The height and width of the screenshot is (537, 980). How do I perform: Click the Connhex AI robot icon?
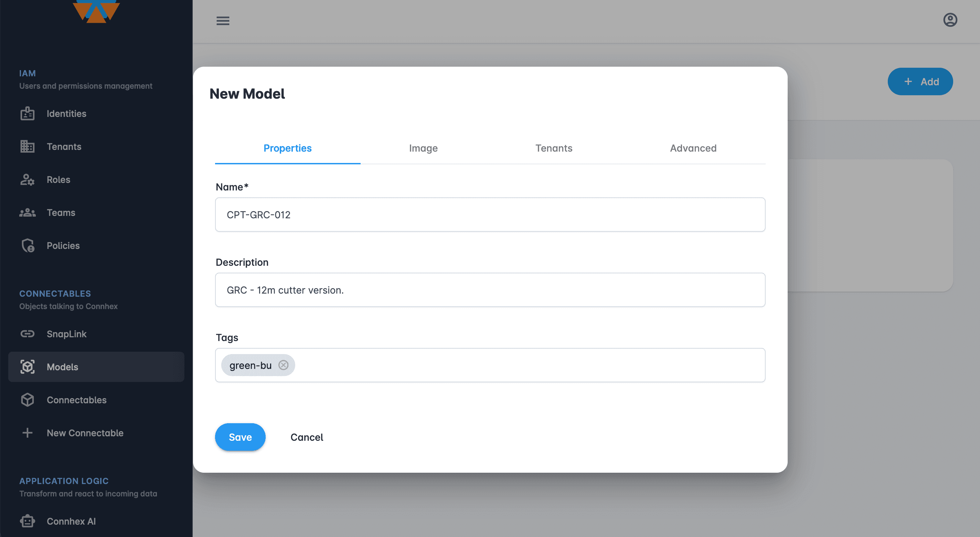click(28, 522)
